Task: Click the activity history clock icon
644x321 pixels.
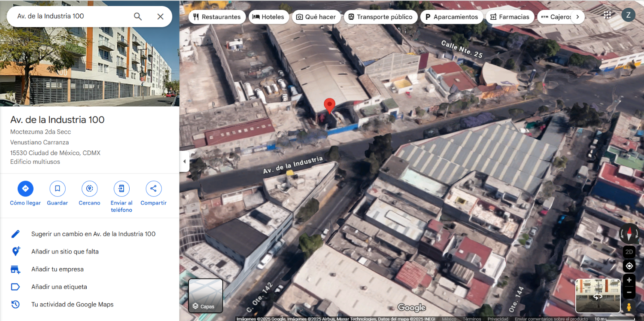Action: click(x=15, y=305)
